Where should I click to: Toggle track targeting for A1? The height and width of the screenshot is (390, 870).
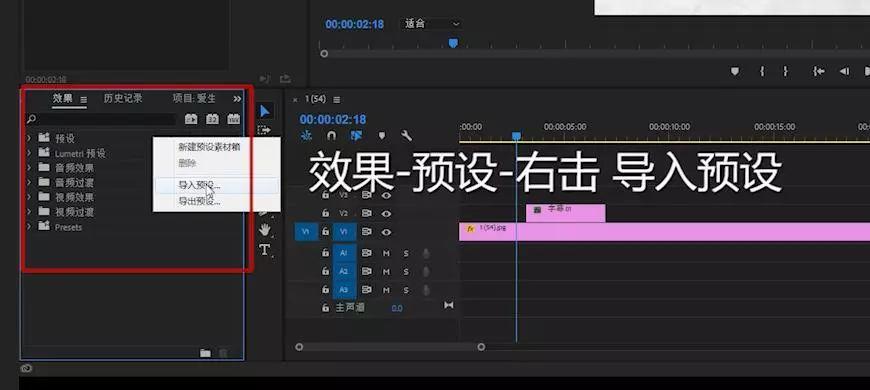[345, 253]
